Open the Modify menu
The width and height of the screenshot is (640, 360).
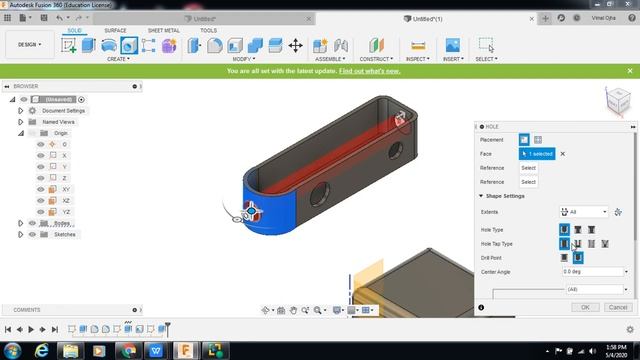click(x=244, y=59)
